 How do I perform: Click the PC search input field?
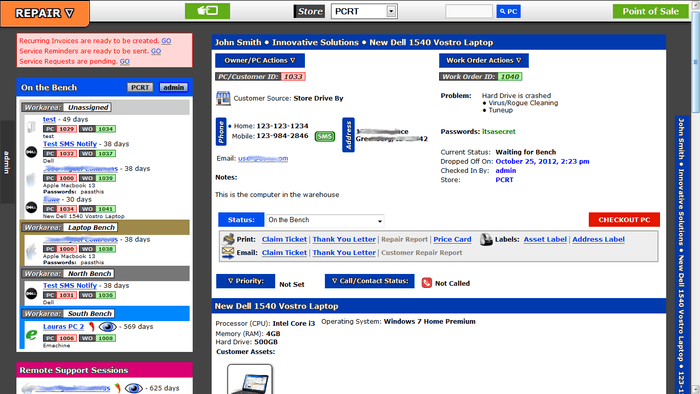[x=469, y=11]
